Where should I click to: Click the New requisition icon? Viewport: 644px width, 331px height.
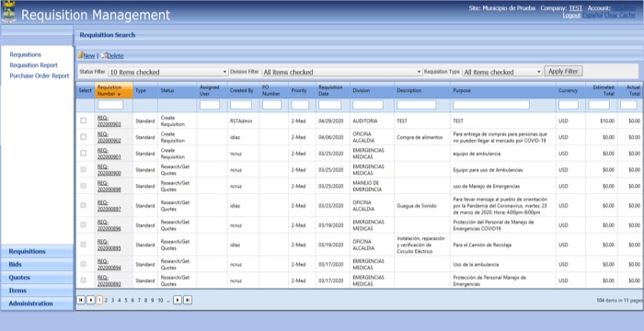[80, 55]
